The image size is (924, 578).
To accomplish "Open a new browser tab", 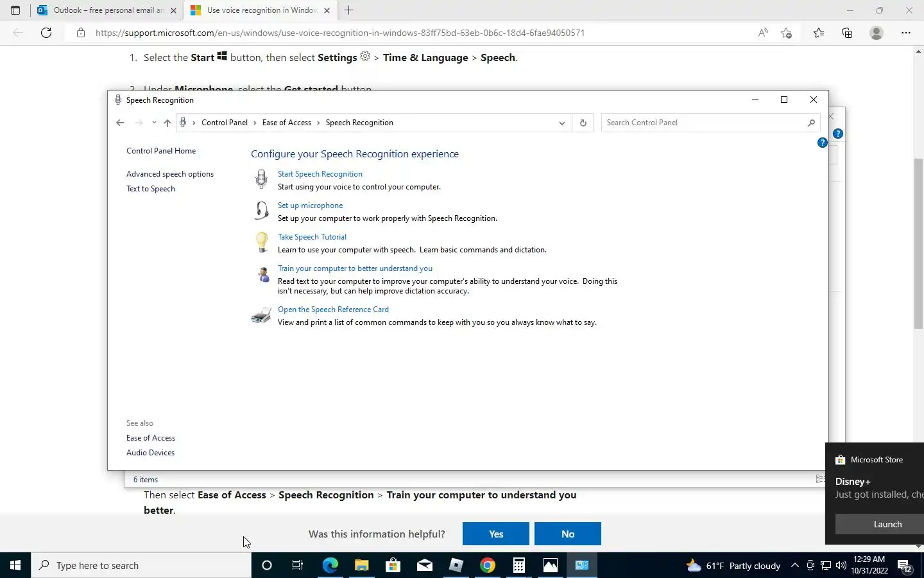I will coord(348,10).
